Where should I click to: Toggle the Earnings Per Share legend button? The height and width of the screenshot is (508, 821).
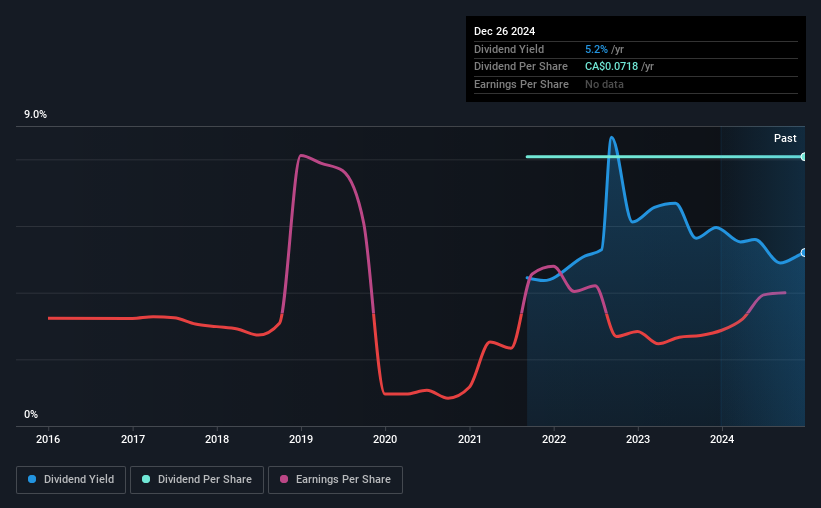[335, 480]
